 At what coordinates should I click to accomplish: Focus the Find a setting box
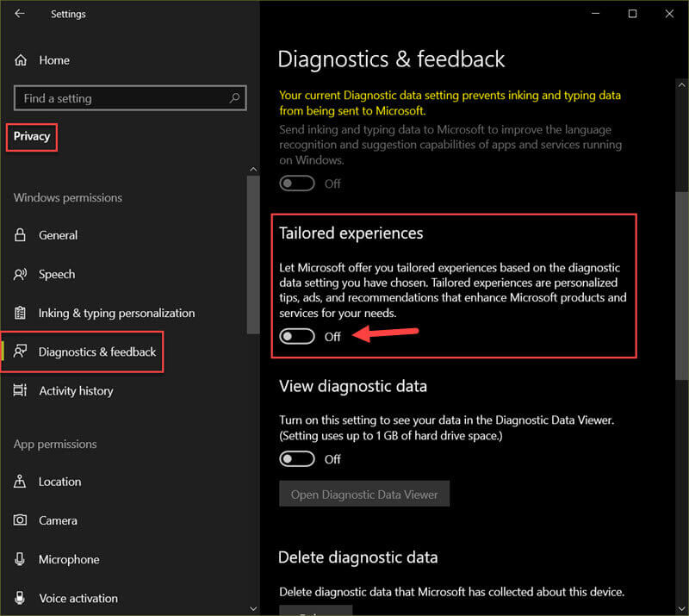(130, 98)
